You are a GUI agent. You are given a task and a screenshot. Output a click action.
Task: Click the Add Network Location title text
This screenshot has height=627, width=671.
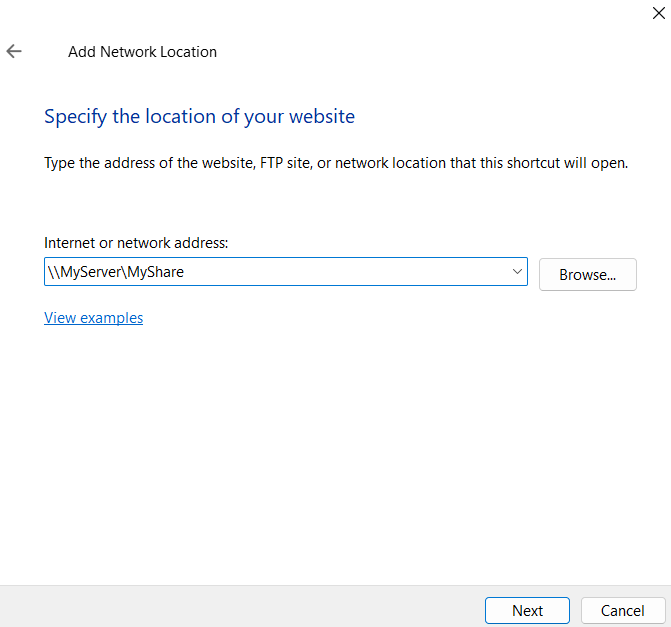point(142,52)
